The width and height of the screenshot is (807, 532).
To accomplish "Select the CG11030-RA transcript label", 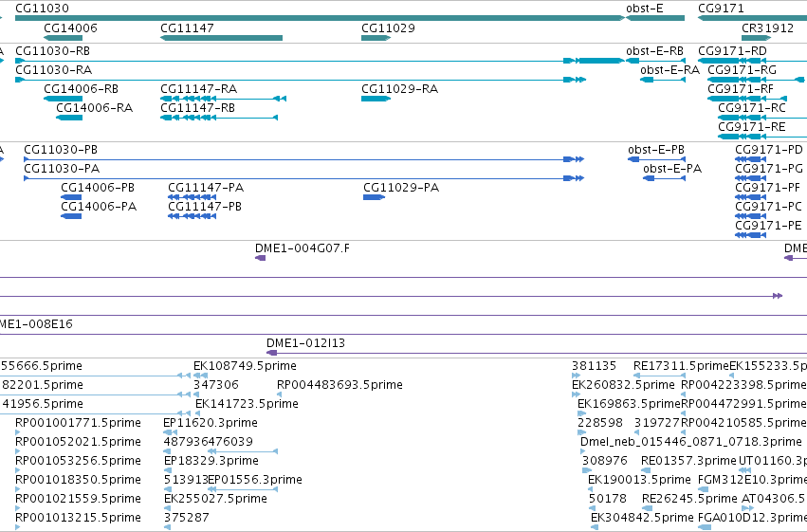I will click(53, 70).
